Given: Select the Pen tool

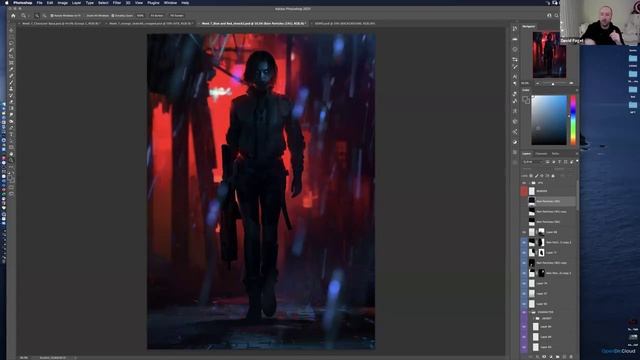Looking at the screenshot, I should (11, 128).
